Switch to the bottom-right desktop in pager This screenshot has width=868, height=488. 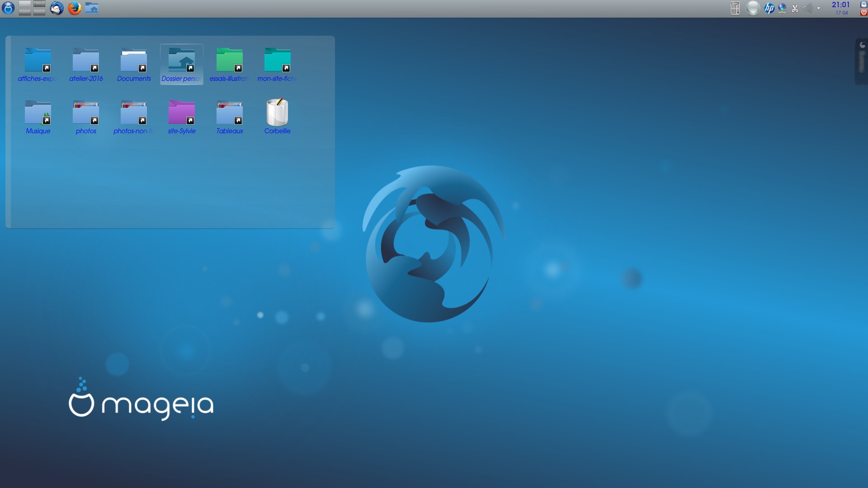tap(39, 12)
